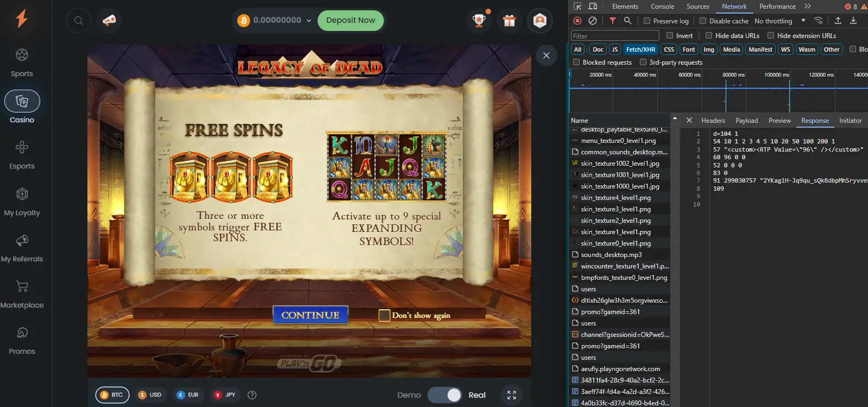The height and width of the screenshot is (407, 868).
Task: Tick the Don't show again checkbox
Action: 385,315
